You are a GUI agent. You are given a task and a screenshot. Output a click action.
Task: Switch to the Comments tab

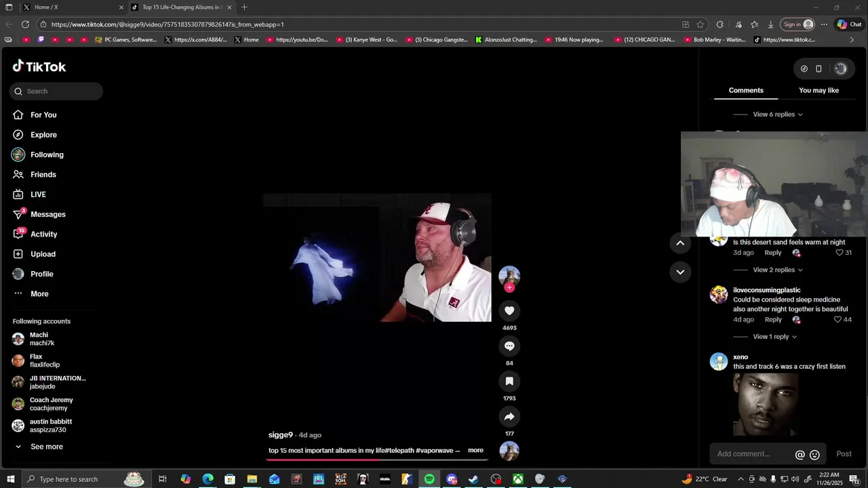(746, 90)
